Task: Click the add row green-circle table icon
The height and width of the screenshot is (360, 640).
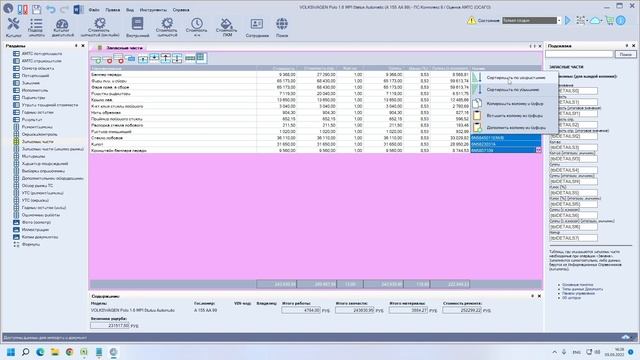Action: pyautogui.click(x=97, y=59)
